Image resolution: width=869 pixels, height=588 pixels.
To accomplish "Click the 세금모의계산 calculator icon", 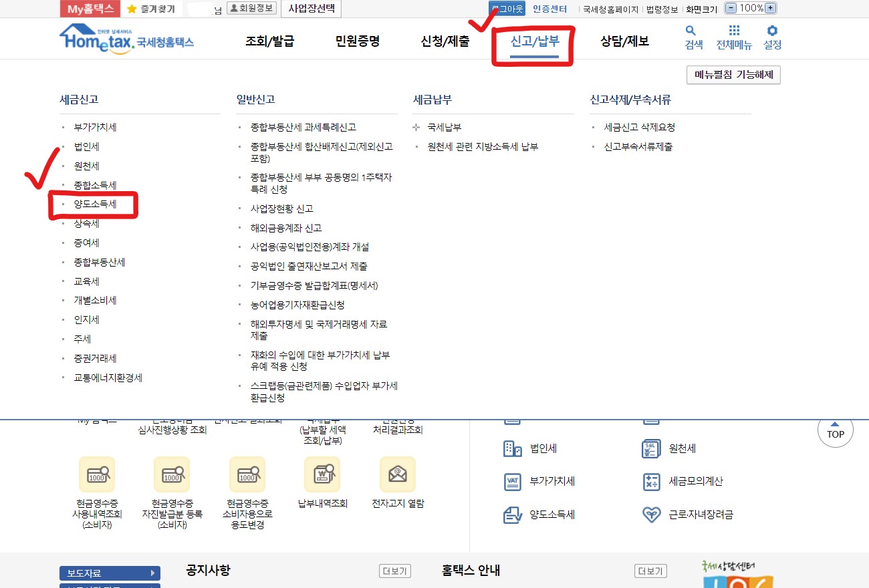I will [x=651, y=482].
